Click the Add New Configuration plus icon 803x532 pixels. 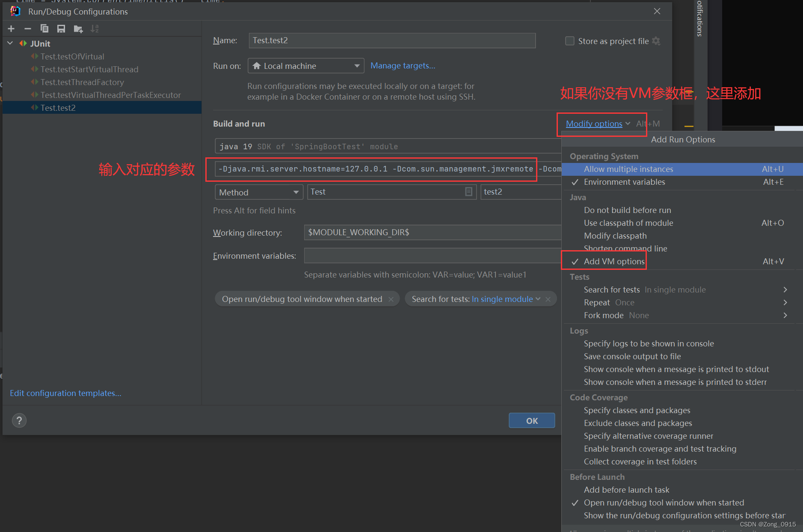tap(11, 29)
